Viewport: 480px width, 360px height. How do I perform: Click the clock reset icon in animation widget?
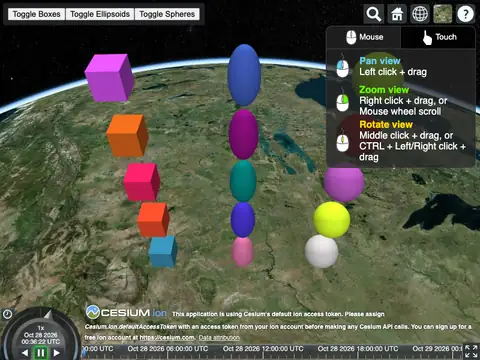coord(7,314)
